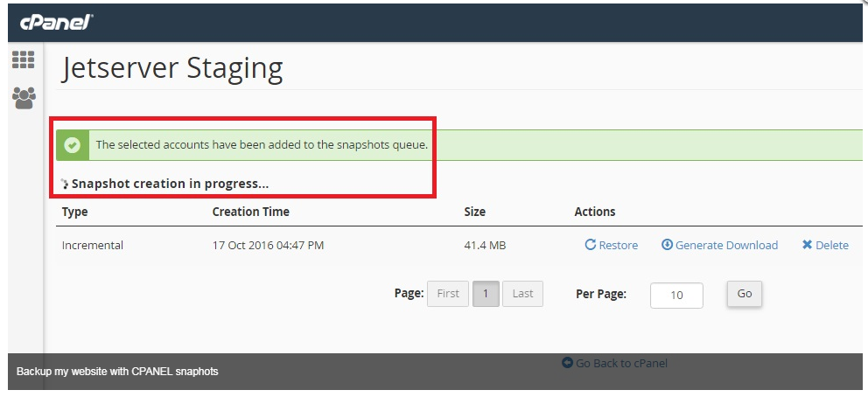Click the Delete X icon
This screenshot has width=868, height=397.
click(807, 244)
